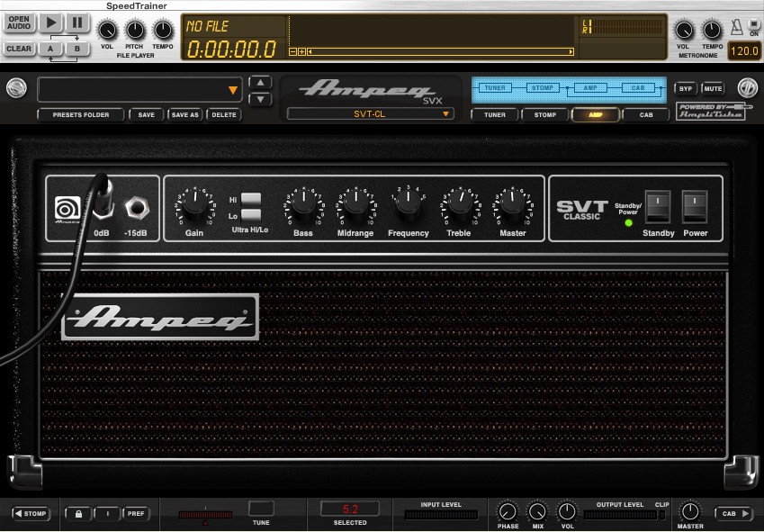Viewport: 764px width, 532px height.
Task: Click the Open Audio button
Action: click(x=19, y=23)
